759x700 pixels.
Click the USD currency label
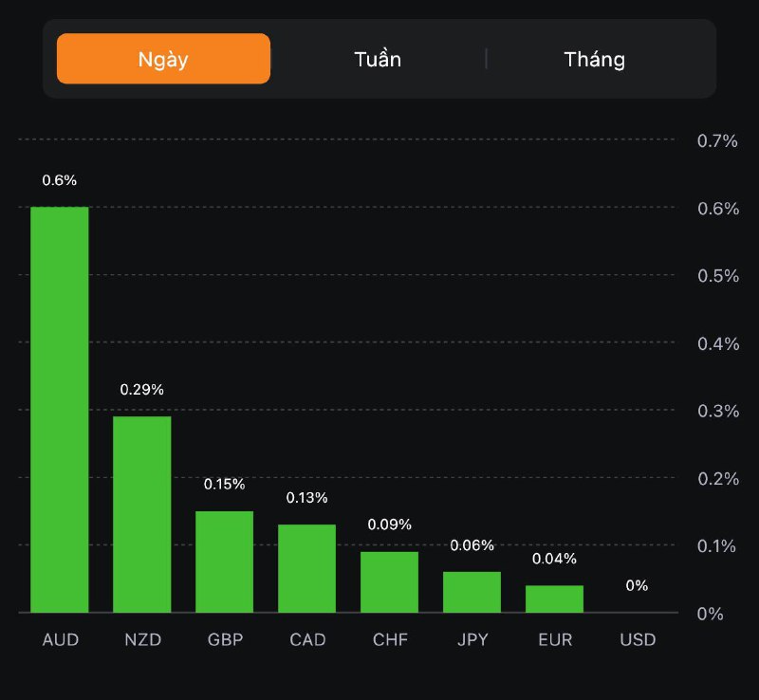(638, 639)
